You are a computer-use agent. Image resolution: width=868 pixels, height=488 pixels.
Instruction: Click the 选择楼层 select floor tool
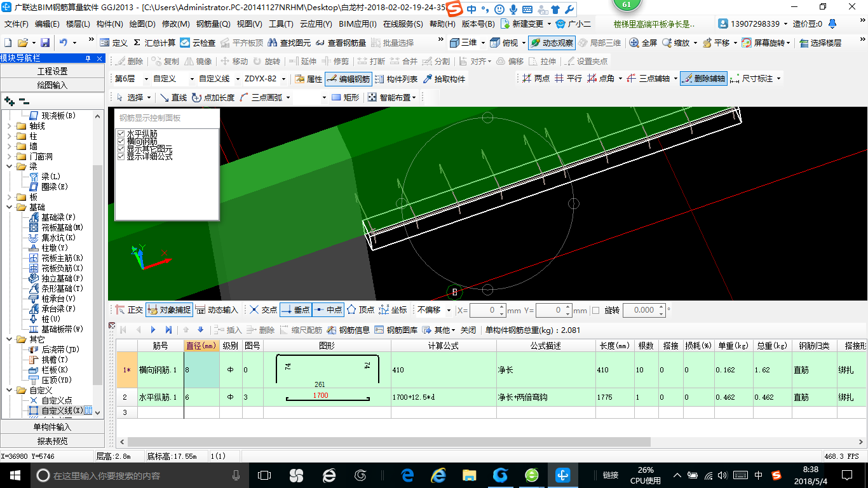(x=820, y=43)
